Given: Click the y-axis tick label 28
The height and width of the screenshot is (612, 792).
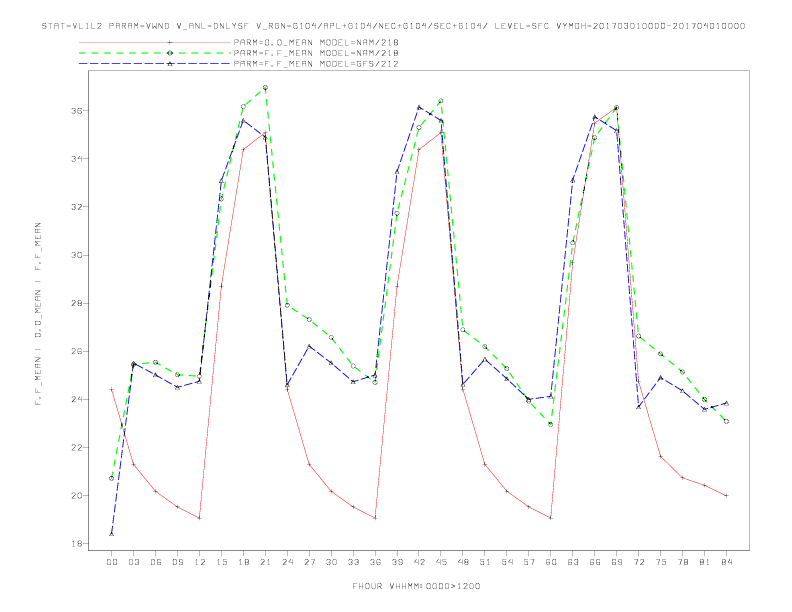Looking at the screenshot, I should (x=76, y=303).
